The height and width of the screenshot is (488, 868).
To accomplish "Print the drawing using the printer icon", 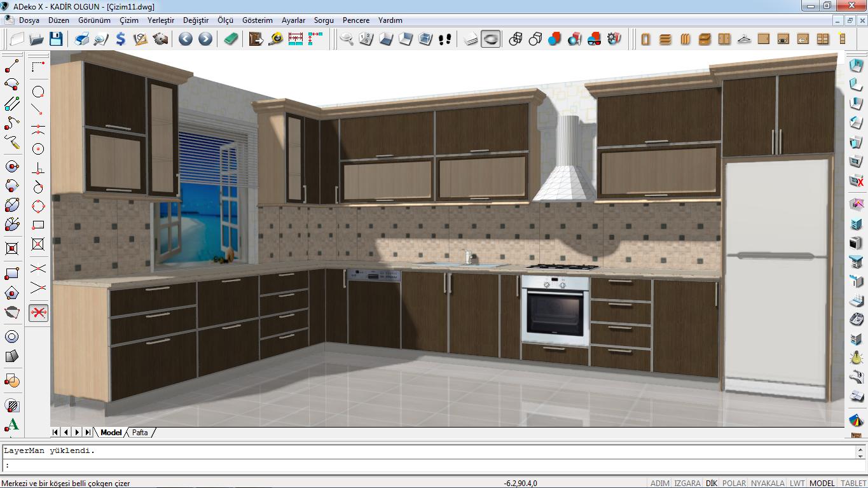I will pyautogui.click(x=81, y=39).
